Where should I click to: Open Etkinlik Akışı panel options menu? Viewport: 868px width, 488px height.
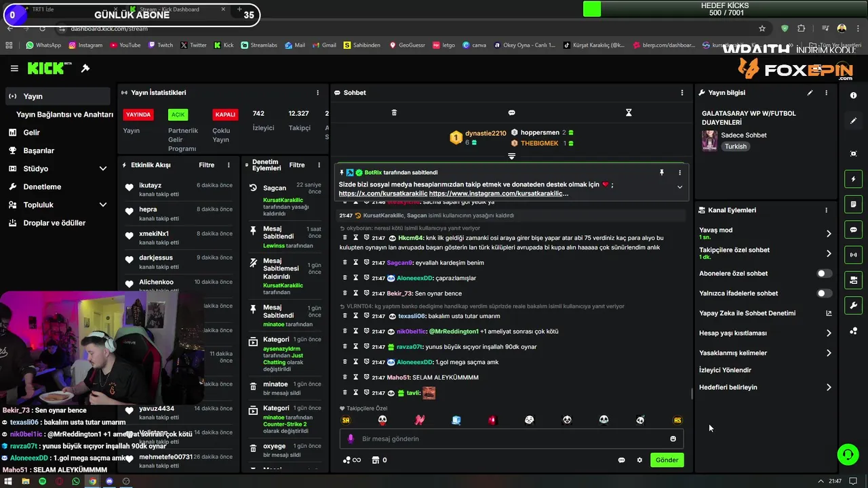tap(229, 165)
